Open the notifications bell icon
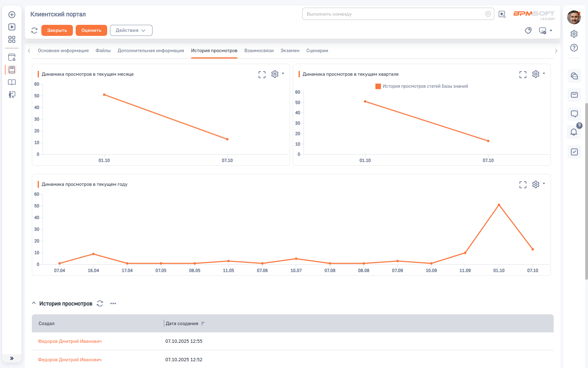Image resolution: width=588 pixels, height=368 pixels. [x=574, y=132]
